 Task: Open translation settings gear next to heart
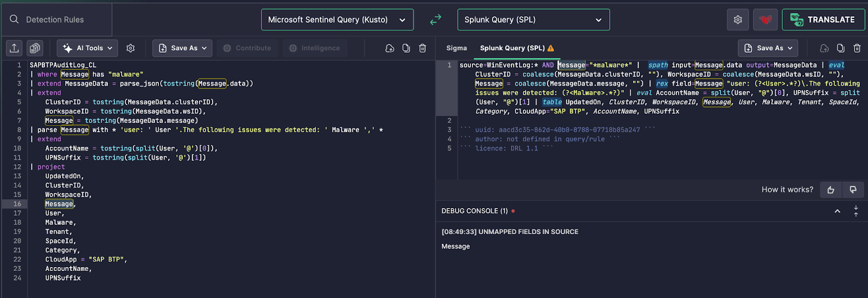pos(738,20)
